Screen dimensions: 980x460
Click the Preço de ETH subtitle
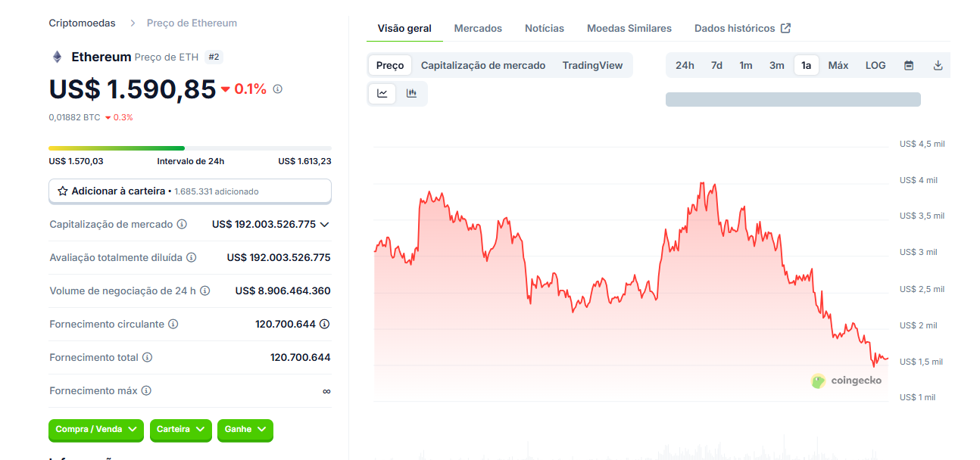167,57
